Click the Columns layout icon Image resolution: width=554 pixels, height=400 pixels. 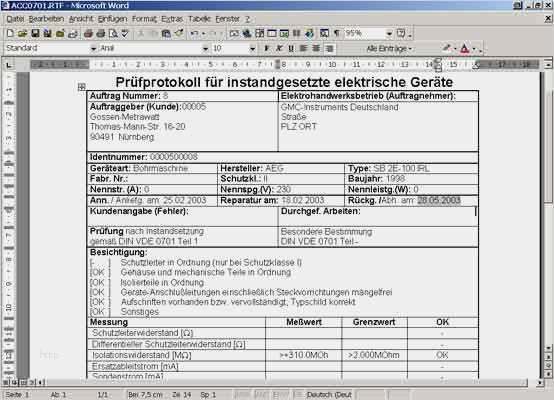click(x=296, y=34)
